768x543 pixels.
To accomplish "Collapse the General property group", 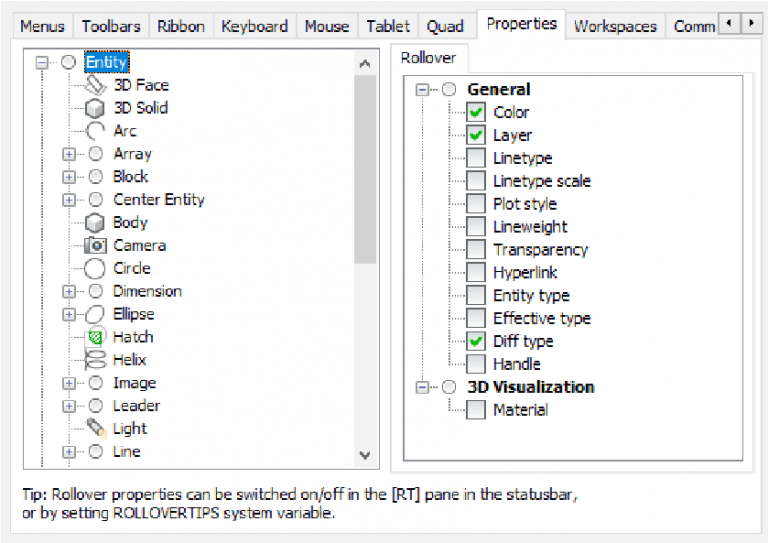I will coord(422,90).
